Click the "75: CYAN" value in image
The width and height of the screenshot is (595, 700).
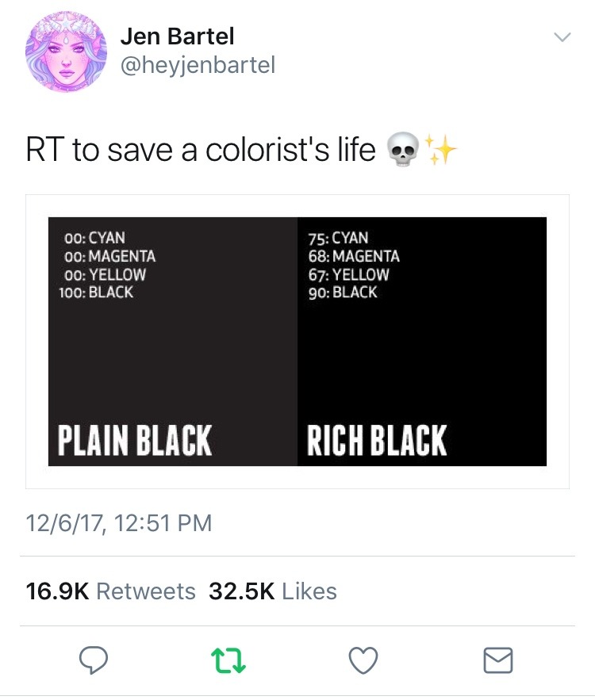point(338,238)
